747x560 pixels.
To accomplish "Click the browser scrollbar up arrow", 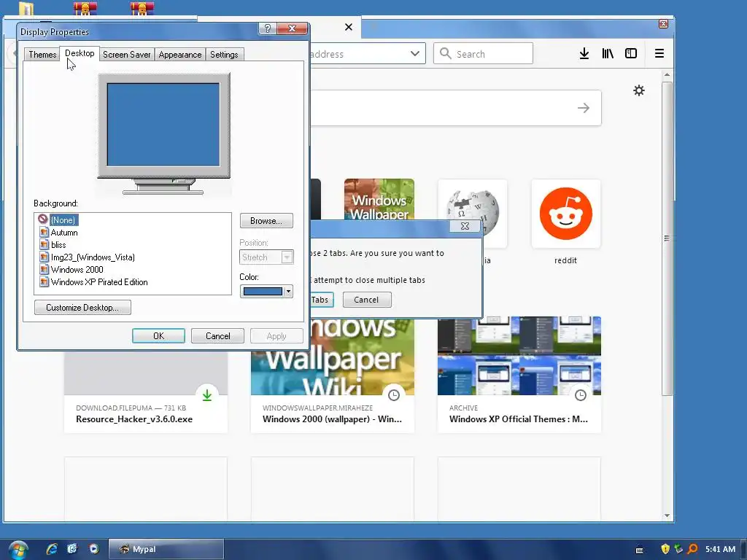I will click(x=667, y=75).
